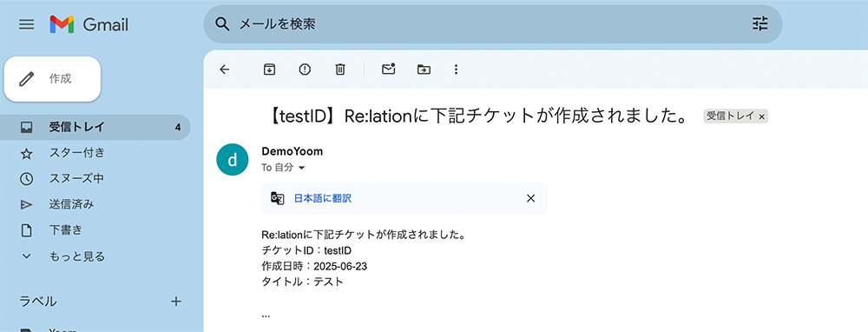Screen dimensions: 868x332
Task: Mark the email as unread
Action: tap(389, 70)
